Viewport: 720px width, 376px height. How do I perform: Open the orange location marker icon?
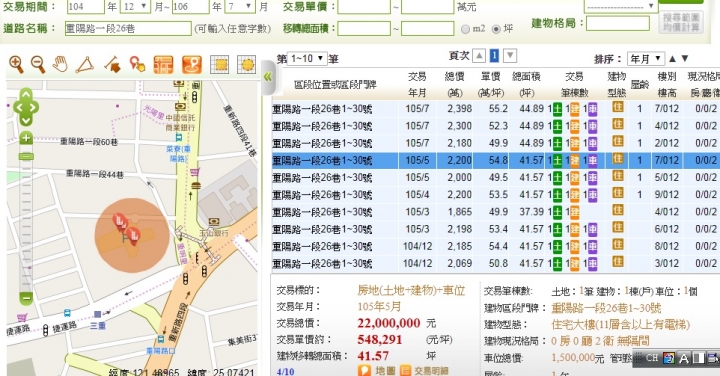click(192, 65)
